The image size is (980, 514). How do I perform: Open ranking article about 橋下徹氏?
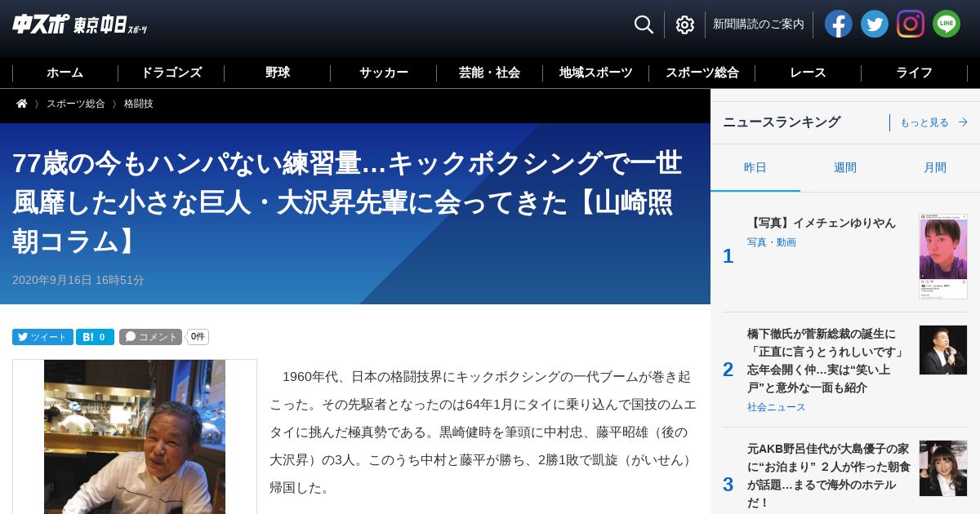pyautogui.click(x=827, y=361)
